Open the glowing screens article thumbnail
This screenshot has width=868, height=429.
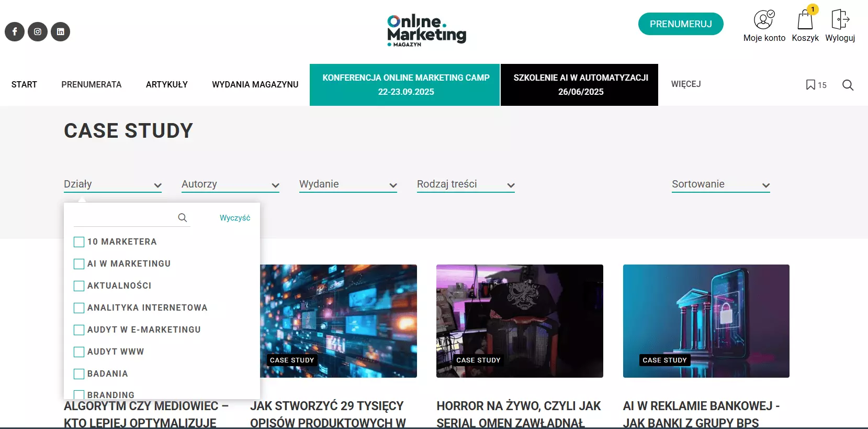(x=339, y=321)
